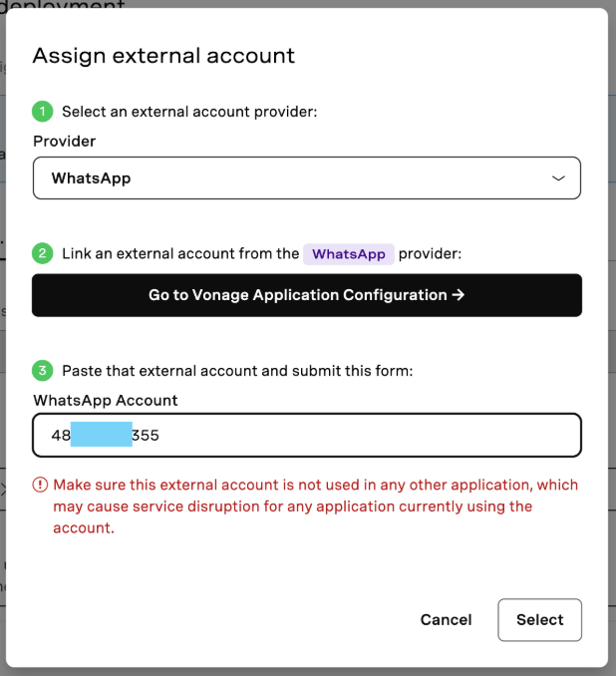
Task: Click the Assign external account heading
Action: 163,56
